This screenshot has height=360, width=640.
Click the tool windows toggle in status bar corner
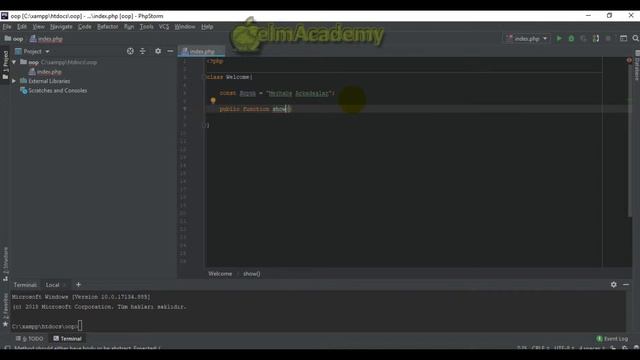pyautogui.click(x=7, y=348)
